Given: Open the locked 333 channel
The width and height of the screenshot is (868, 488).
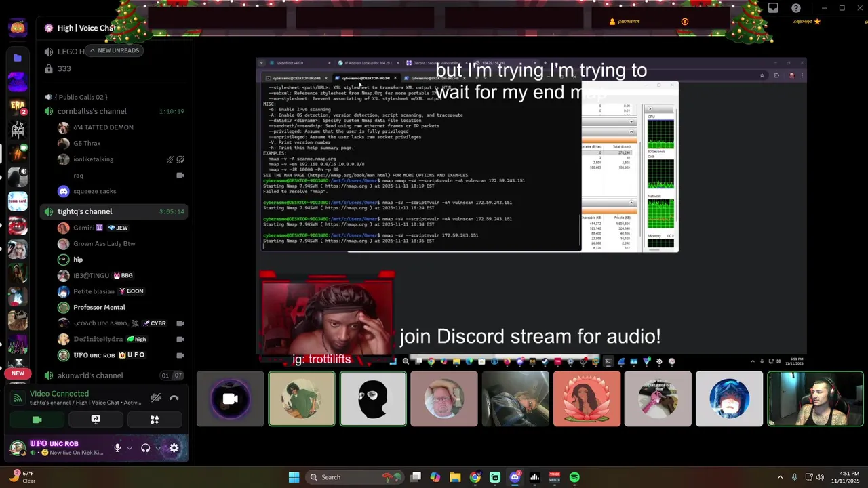Looking at the screenshot, I should tap(64, 68).
